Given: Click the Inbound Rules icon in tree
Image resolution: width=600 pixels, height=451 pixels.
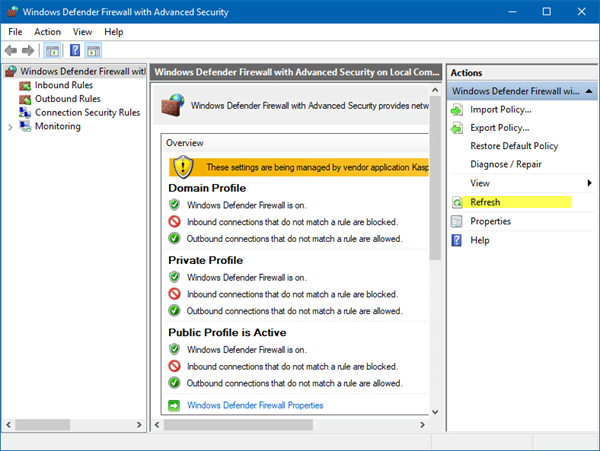Looking at the screenshot, I should (x=25, y=85).
